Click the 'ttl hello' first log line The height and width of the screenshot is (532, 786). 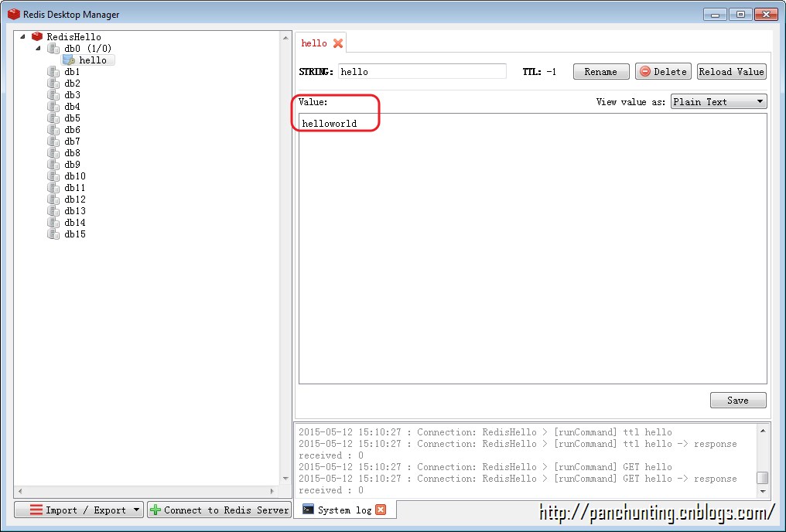(485, 431)
